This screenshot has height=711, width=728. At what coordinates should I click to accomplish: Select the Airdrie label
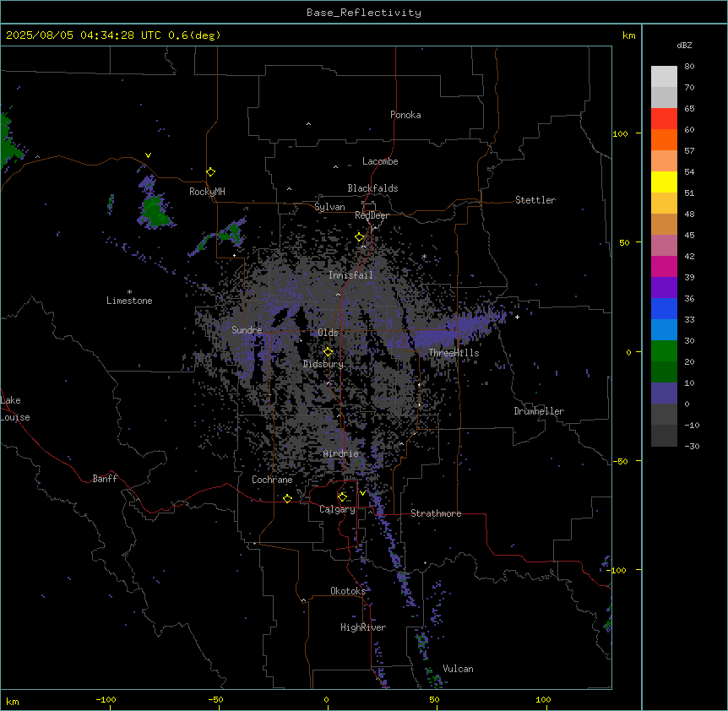341,453
